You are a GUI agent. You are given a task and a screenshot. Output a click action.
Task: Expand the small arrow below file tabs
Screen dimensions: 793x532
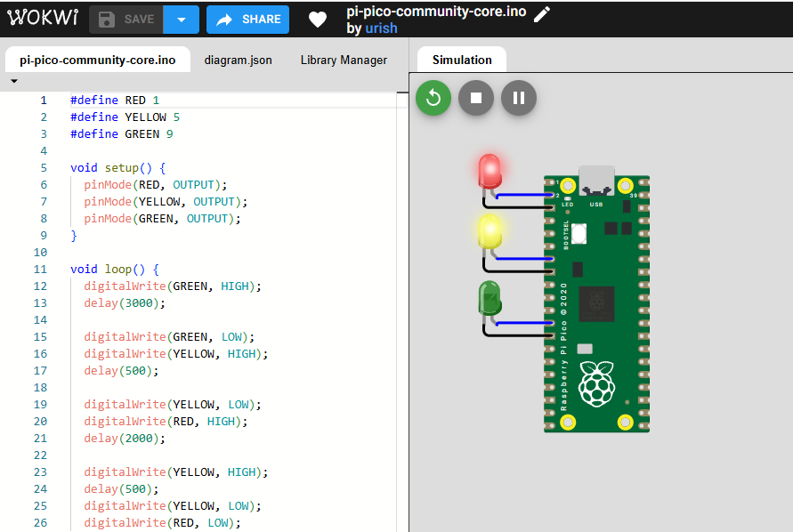point(14,81)
